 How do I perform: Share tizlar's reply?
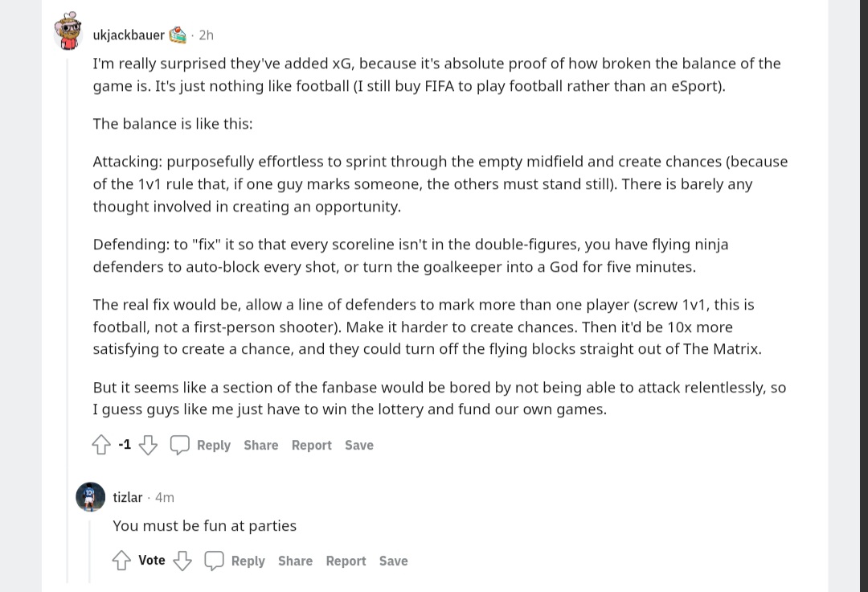click(x=295, y=561)
